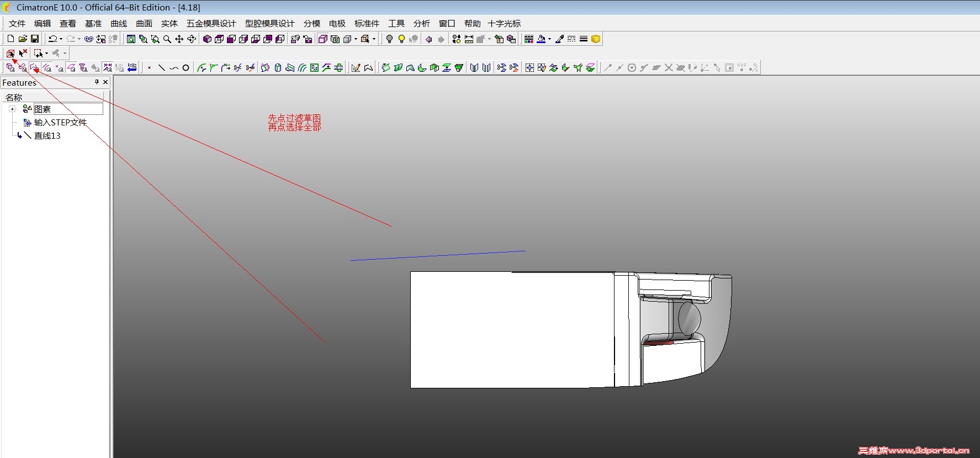The height and width of the screenshot is (458, 980).
Task: Toggle the first solid-body selection filter
Action: (x=10, y=68)
